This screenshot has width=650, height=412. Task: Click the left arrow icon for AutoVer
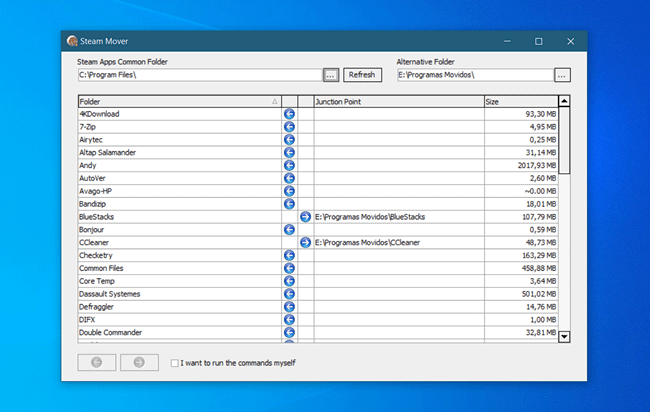[x=289, y=178]
